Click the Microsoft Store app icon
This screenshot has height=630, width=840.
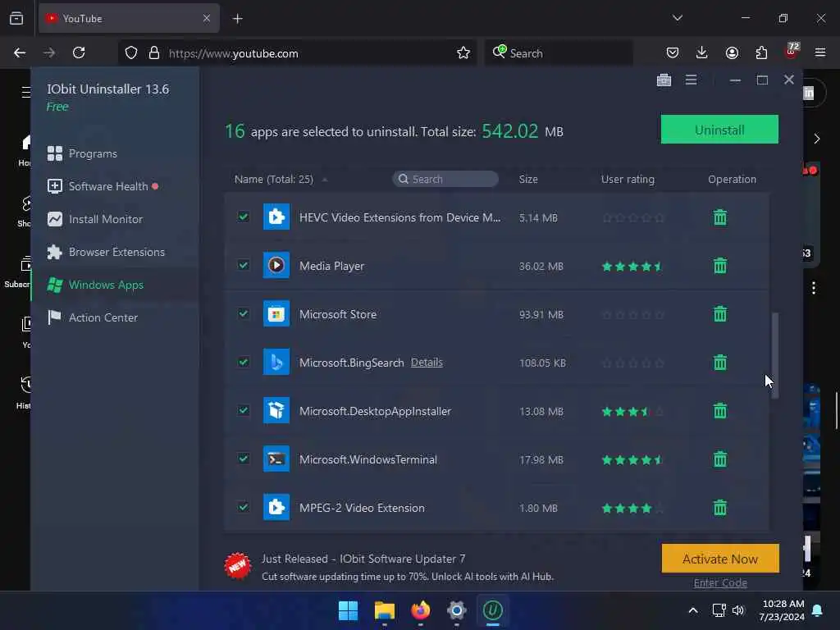276,313
